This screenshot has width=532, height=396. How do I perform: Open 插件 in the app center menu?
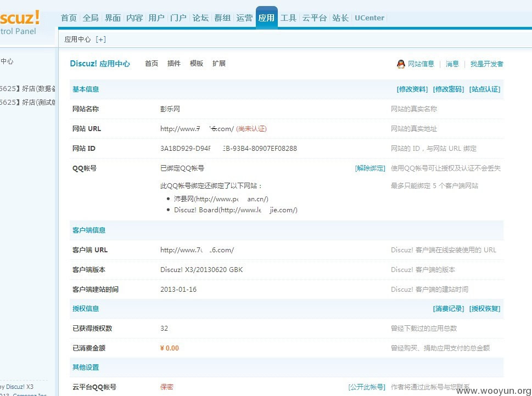(173, 64)
